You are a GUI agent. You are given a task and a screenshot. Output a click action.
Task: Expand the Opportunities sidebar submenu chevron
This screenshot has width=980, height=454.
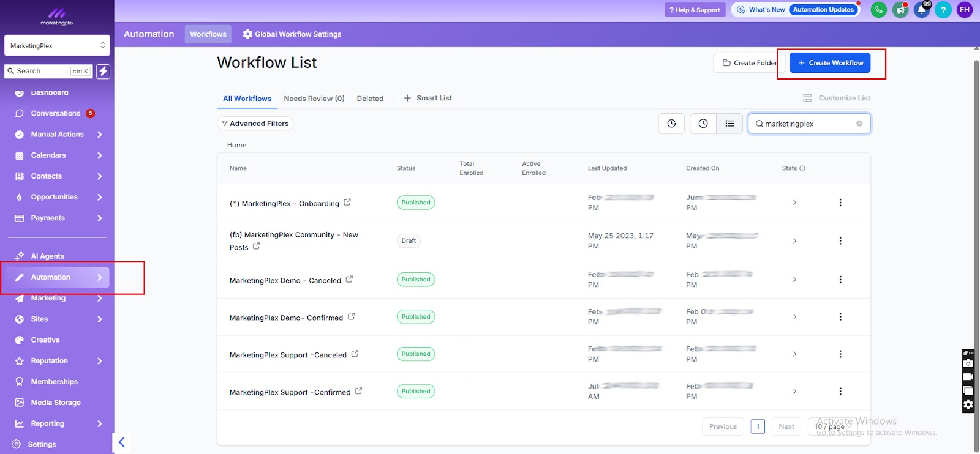pos(99,197)
